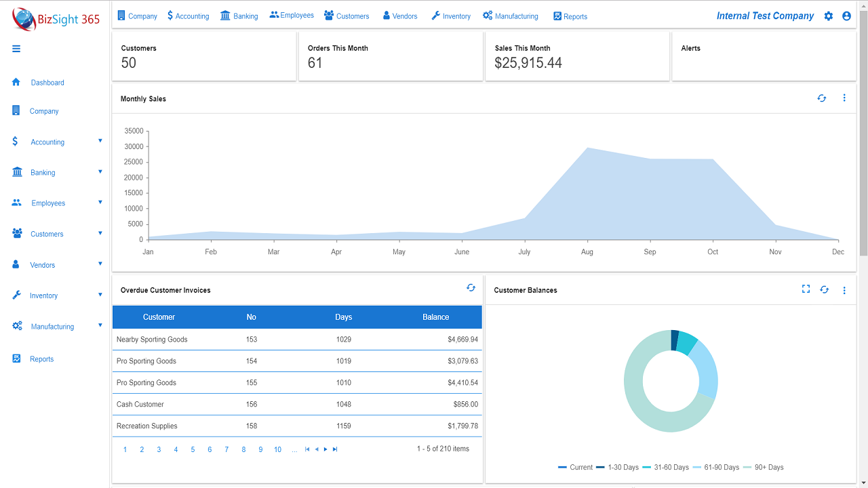Toggle the 31-60 Days legend swatch
The width and height of the screenshot is (868, 488).
click(x=647, y=468)
